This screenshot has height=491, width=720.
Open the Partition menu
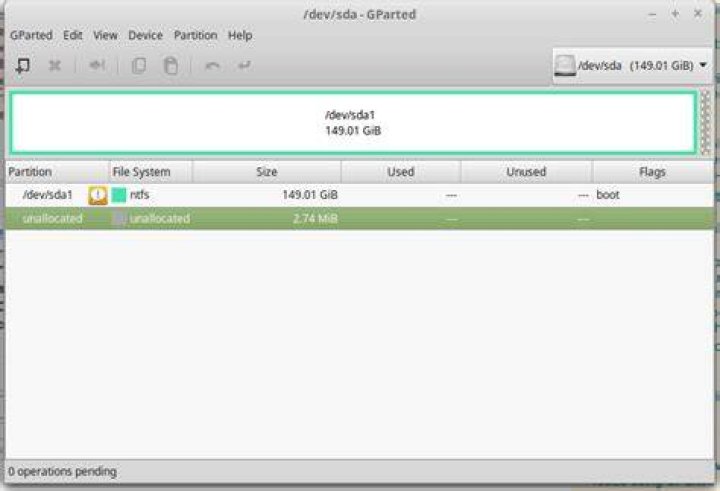195,35
